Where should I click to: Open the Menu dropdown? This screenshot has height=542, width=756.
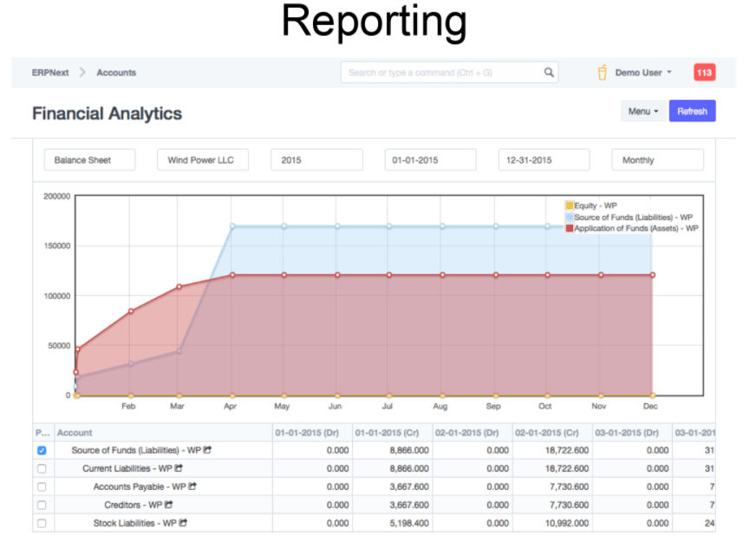click(x=643, y=111)
